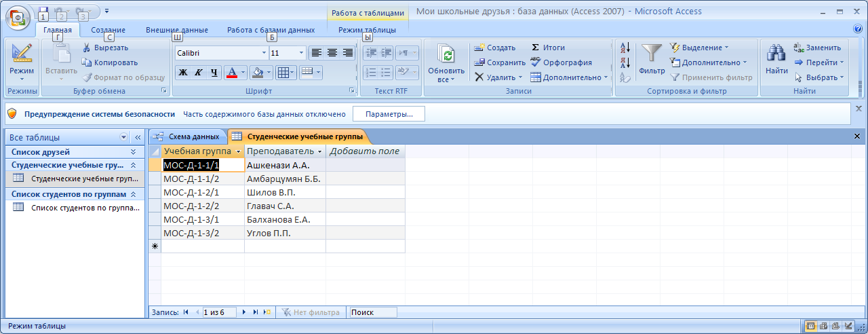Expand the Список друзей group
This screenshot has height=334, width=868.
tap(133, 152)
